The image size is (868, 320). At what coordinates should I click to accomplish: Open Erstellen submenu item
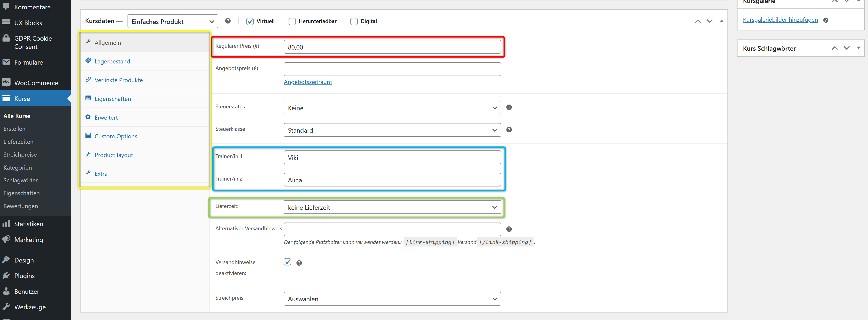(15, 129)
